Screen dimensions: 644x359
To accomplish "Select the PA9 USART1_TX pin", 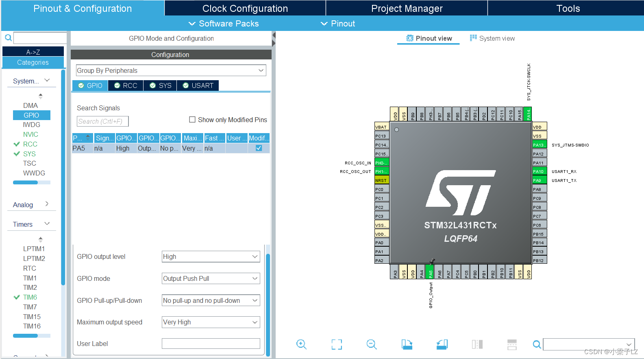I will point(540,180).
